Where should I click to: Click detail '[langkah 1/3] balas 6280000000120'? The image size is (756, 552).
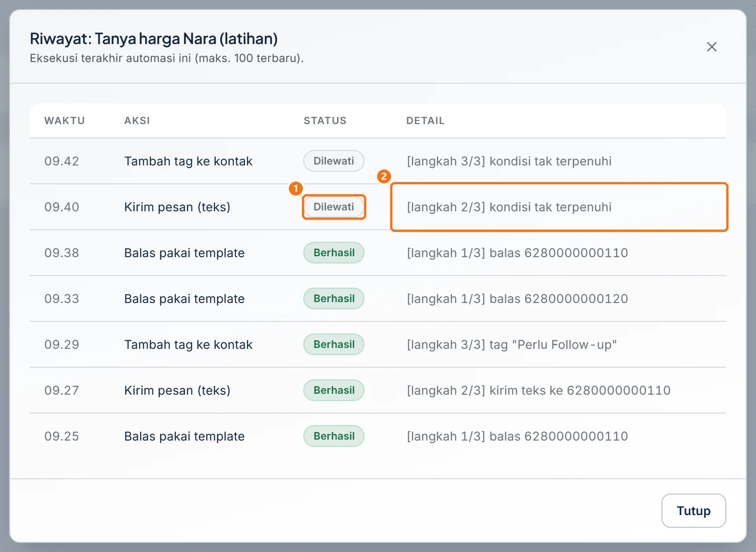coord(517,299)
